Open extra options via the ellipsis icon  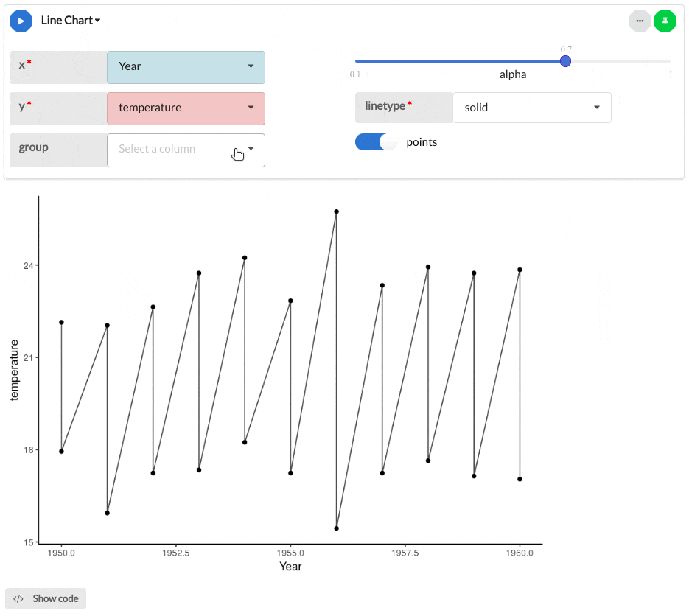pyautogui.click(x=640, y=21)
